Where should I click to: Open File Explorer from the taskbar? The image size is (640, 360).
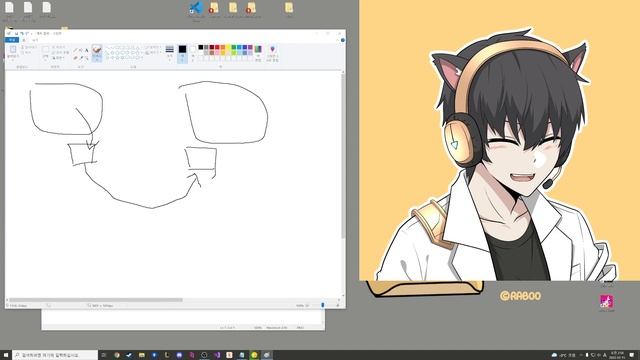[x=142, y=355]
